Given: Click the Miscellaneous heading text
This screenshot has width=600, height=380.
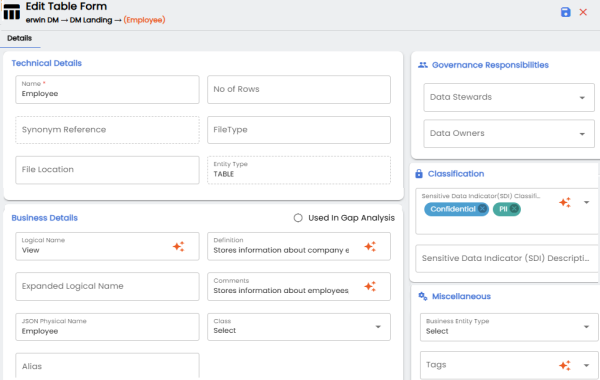Looking at the screenshot, I should pyautogui.click(x=461, y=296).
